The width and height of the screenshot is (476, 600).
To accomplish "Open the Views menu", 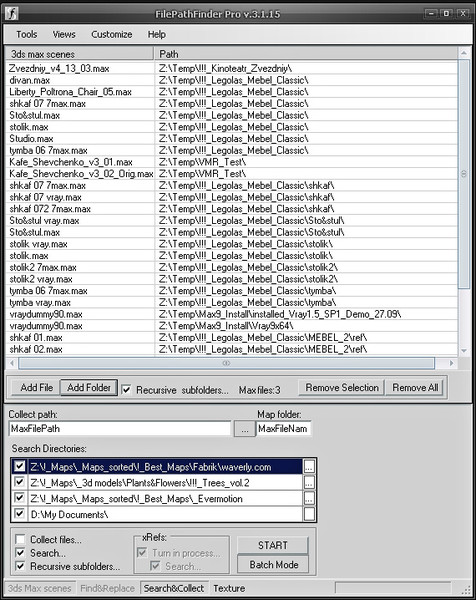I will 64,34.
